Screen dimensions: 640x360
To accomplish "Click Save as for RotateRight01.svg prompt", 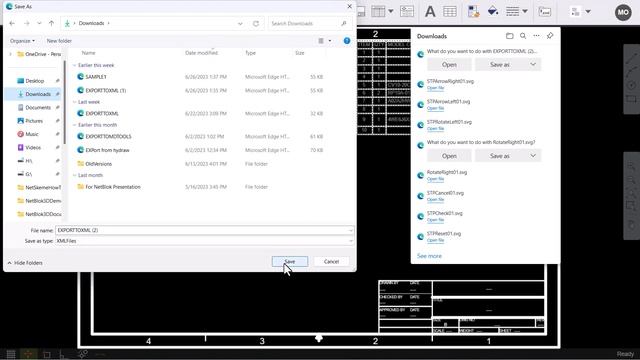I will pyautogui.click(x=500, y=156).
